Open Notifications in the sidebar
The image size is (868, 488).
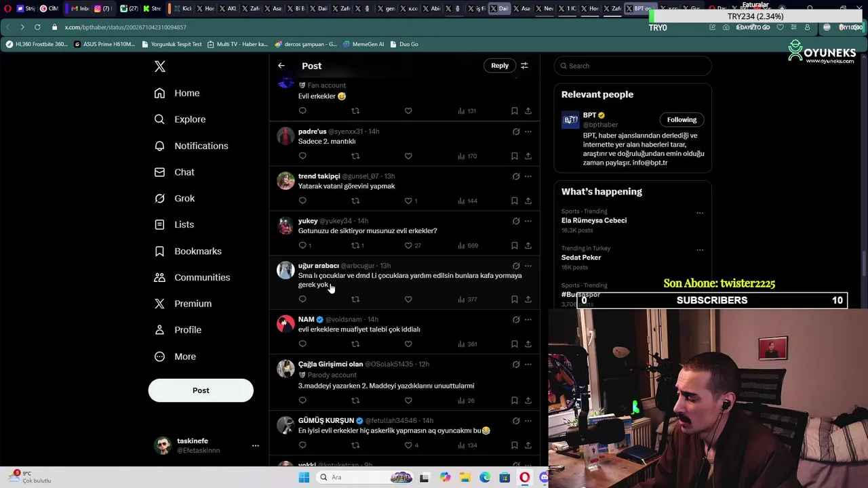coord(191,146)
